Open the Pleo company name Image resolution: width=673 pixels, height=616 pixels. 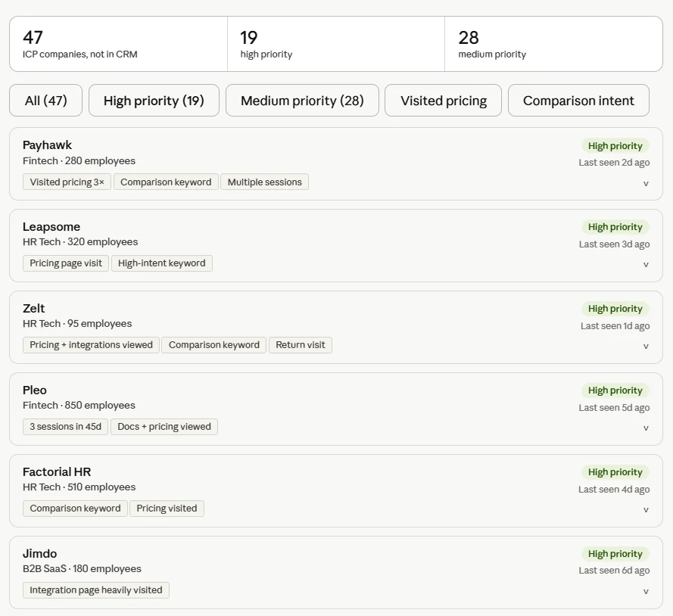pos(34,390)
